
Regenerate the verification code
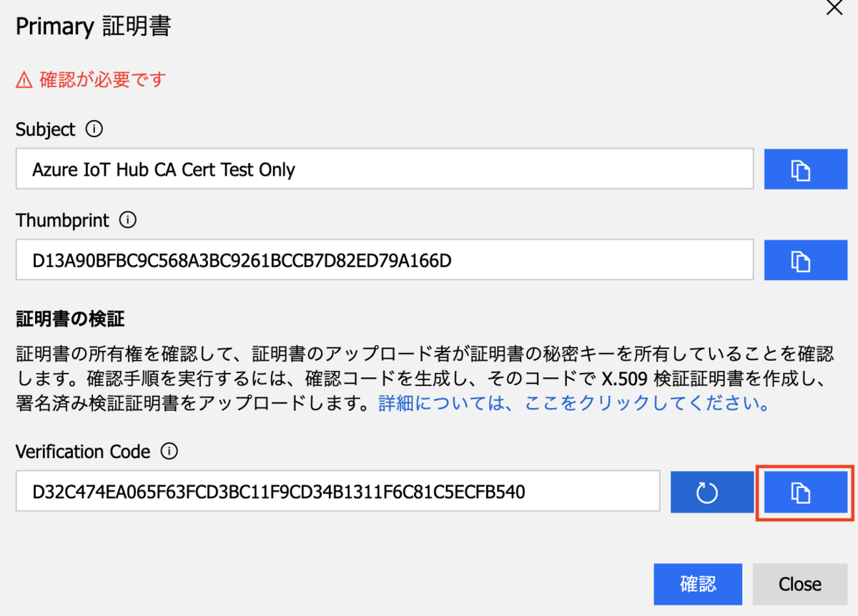(x=711, y=491)
